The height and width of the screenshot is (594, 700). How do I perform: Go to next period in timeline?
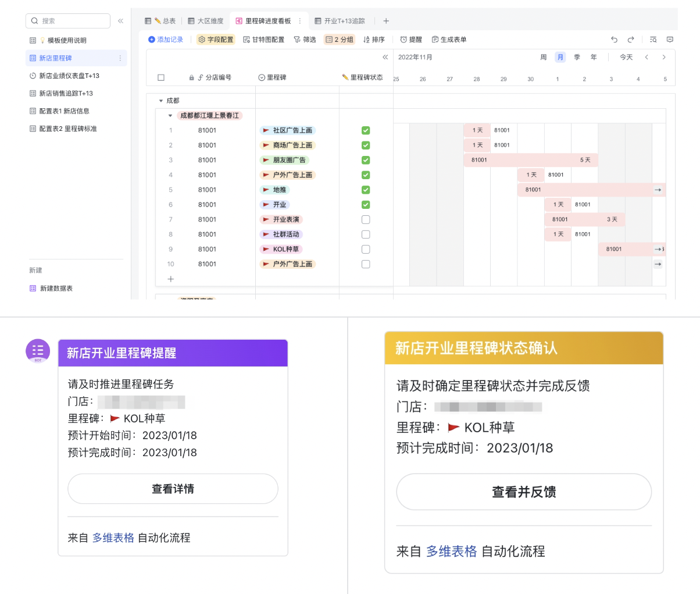point(664,57)
